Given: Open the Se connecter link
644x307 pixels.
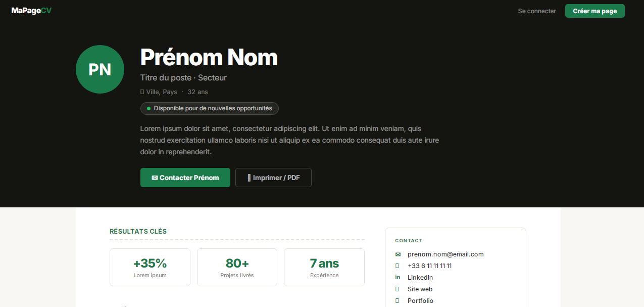Looking at the screenshot, I should (x=537, y=11).
